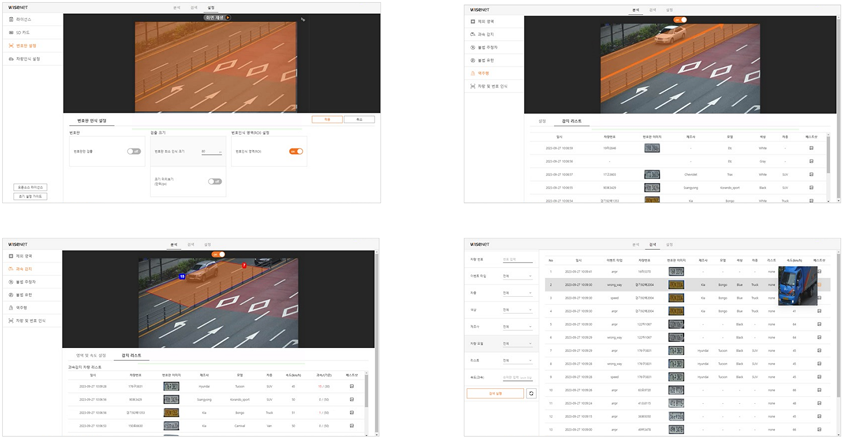Open the 과속 감지 및 속도 설정 tab

[x=91, y=355]
